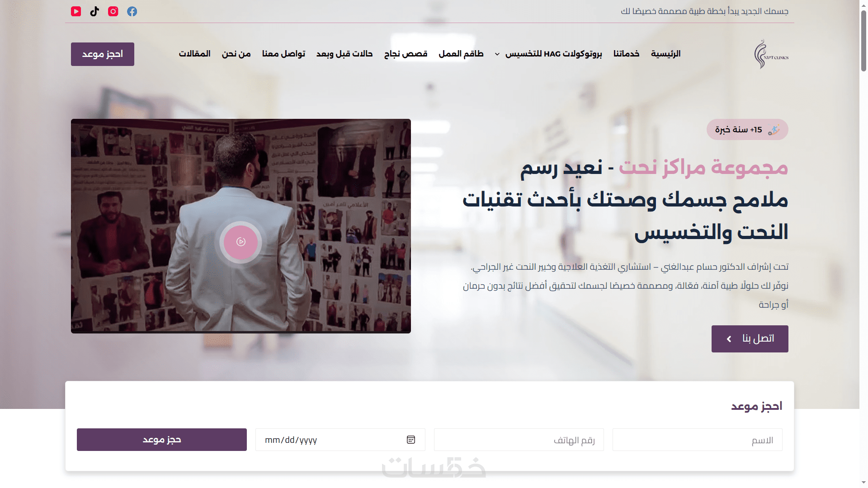This screenshot has height=488, width=868.
Task: Click the احجز موعد header button
Action: pyautogui.click(x=103, y=54)
